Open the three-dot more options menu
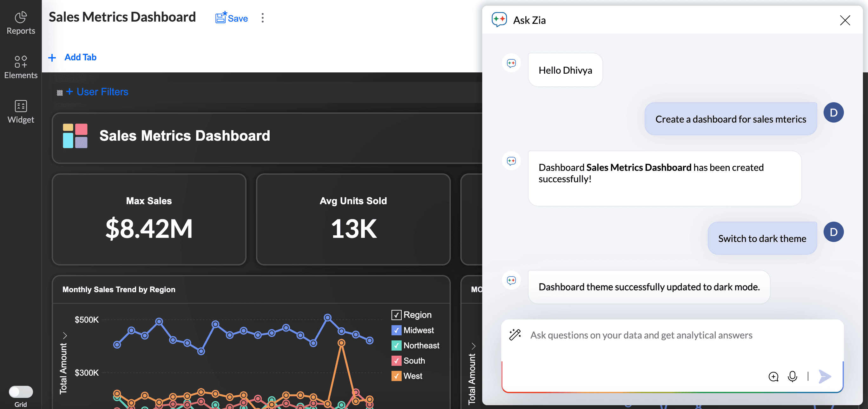 click(262, 18)
